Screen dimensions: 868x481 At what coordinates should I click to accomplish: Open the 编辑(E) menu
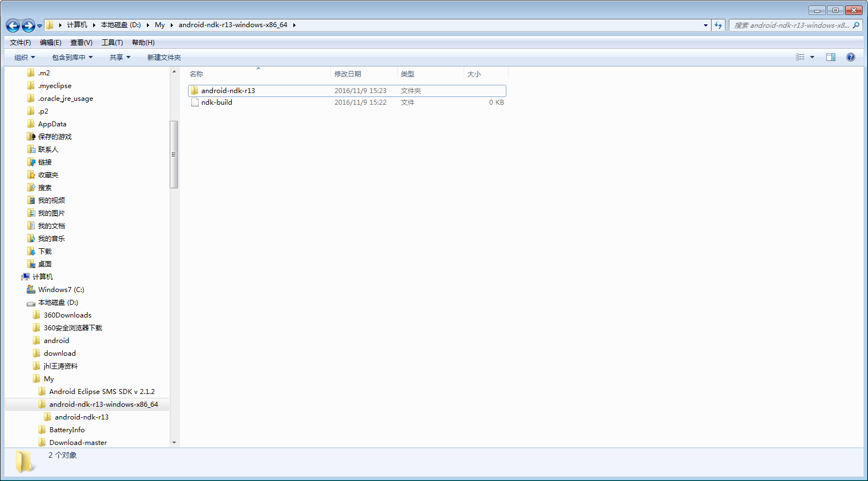pos(50,43)
